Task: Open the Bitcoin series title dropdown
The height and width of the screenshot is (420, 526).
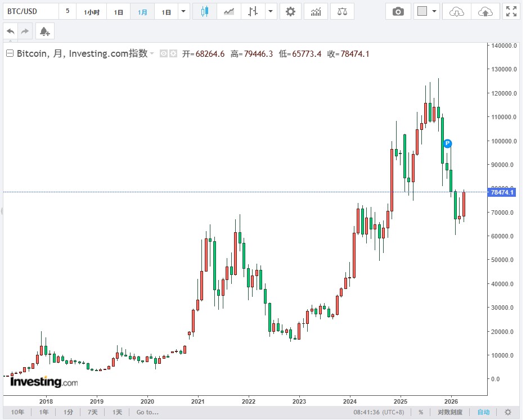Action: [152, 53]
